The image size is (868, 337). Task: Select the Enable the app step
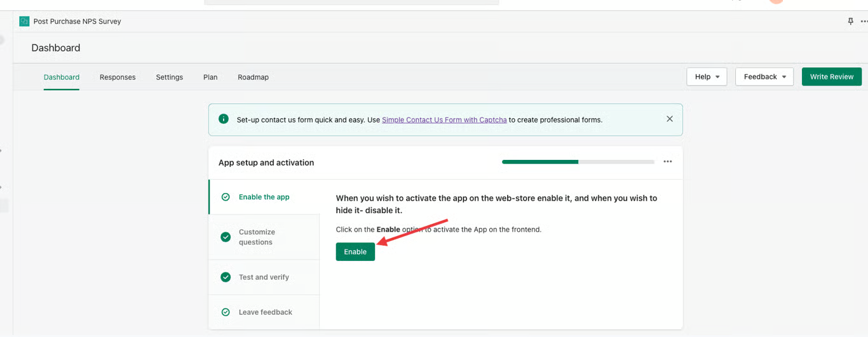[x=264, y=197]
